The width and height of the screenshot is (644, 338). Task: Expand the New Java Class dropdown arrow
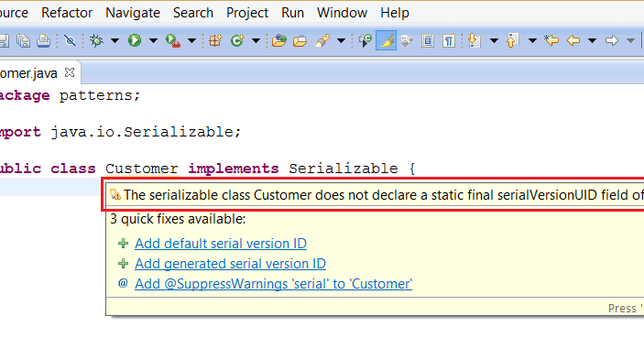[x=256, y=40]
